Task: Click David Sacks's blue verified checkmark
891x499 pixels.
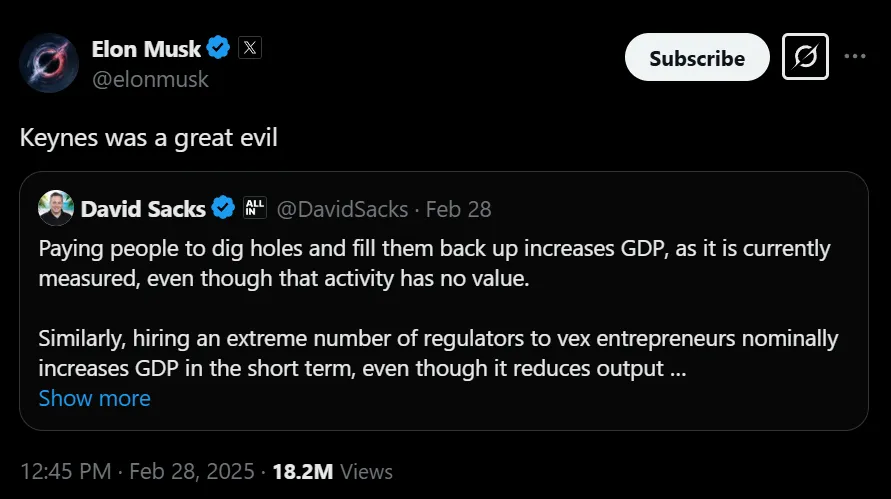Action: [x=224, y=208]
